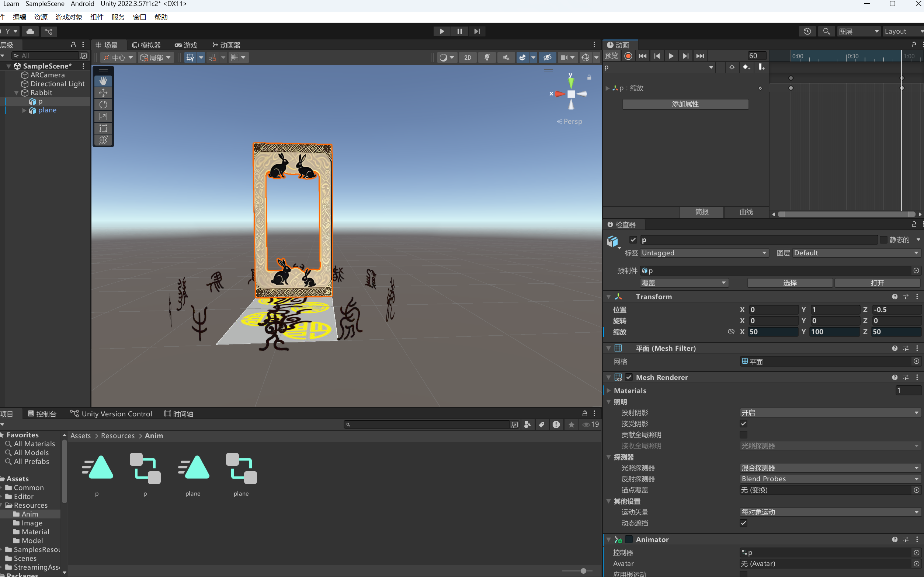Uncheck the Receive Shadows checkbox
The height and width of the screenshot is (577, 924).
[x=743, y=424]
